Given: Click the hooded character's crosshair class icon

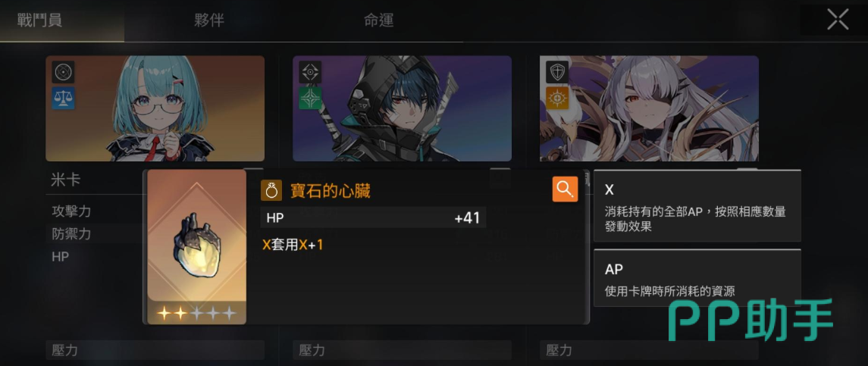Looking at the screenshot, I should click(x=310, y=72).
